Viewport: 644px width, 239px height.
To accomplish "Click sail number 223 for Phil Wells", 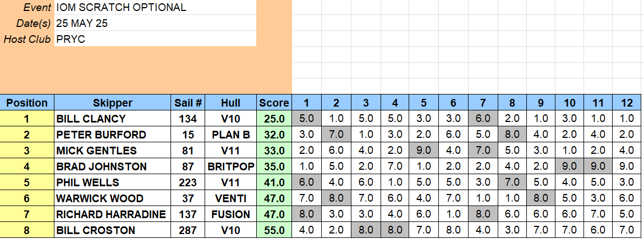I will pyautogui.click(x=188, y=182).
